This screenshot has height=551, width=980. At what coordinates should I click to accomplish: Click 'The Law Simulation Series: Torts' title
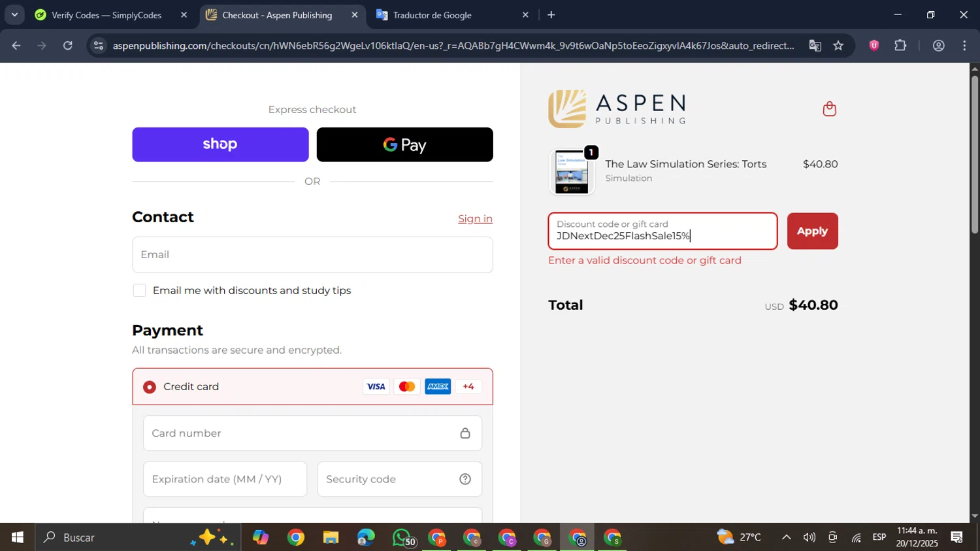click(x=686, y=164)
